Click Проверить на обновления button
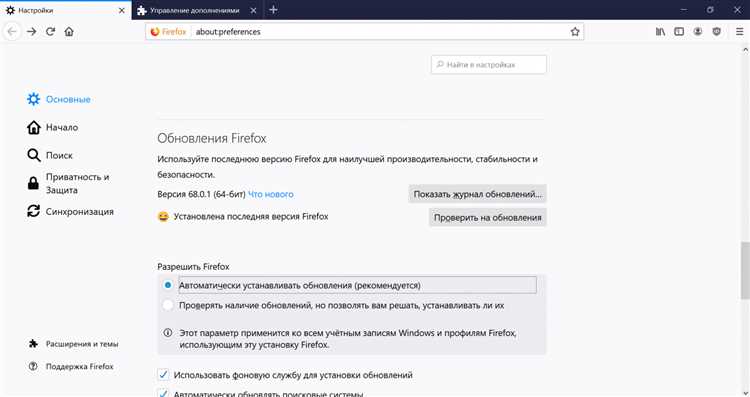 click(x=487, y=217)
